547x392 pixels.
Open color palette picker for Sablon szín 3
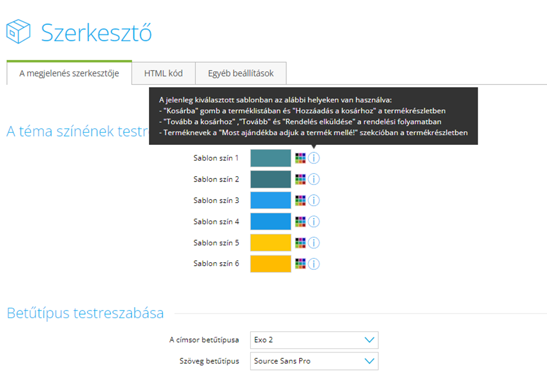tap(300, 201)
